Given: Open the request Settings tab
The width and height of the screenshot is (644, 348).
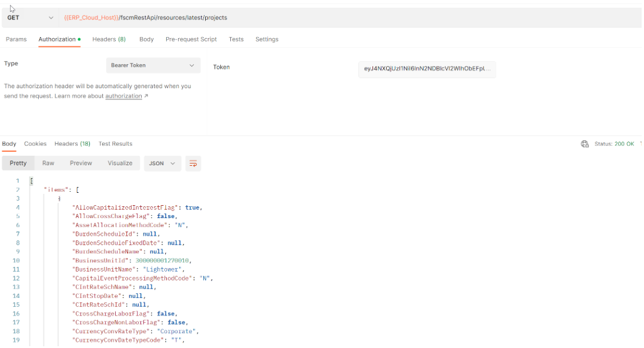Looking at the screenshot, I should pos(267,39).
